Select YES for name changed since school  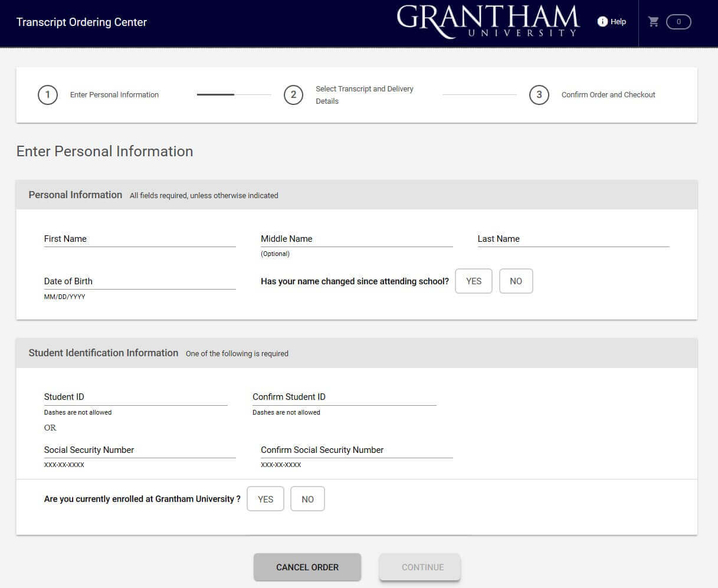click(x=473, y=281)
